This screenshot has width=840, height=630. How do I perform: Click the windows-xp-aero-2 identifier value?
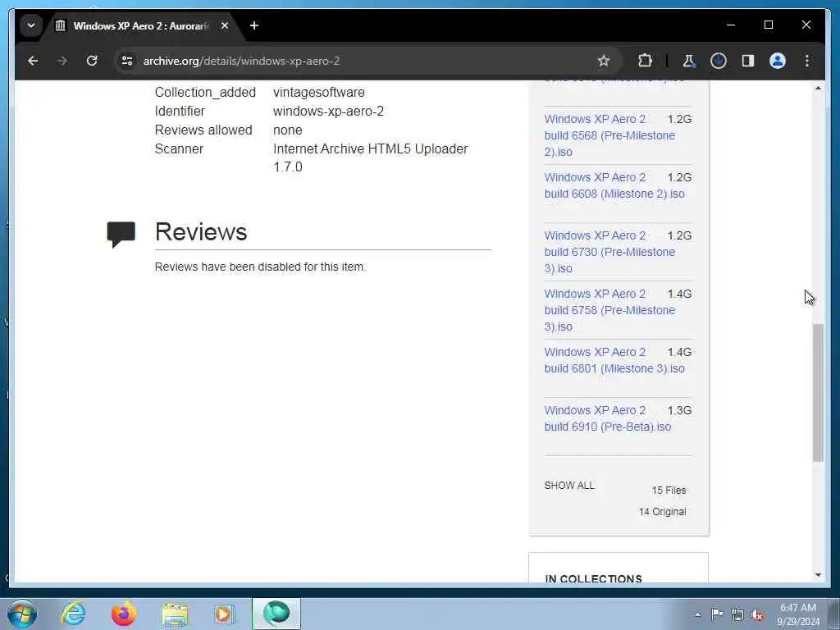coord(328,111)
